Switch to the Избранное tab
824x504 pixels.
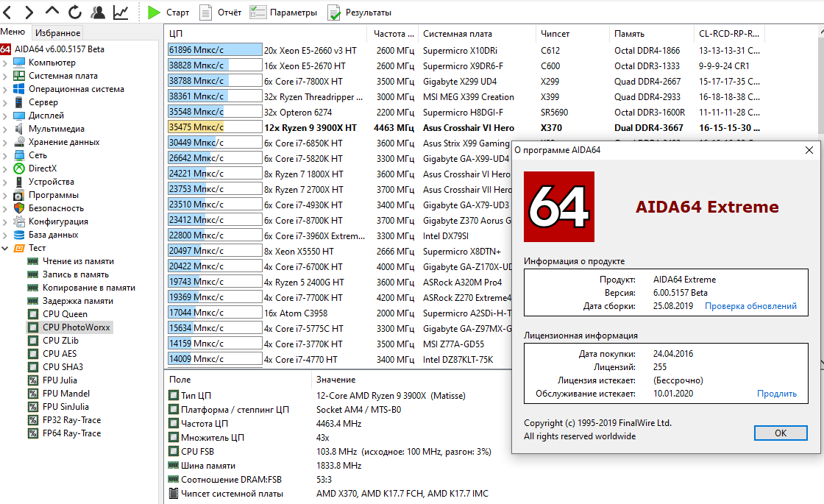[58, 32]
